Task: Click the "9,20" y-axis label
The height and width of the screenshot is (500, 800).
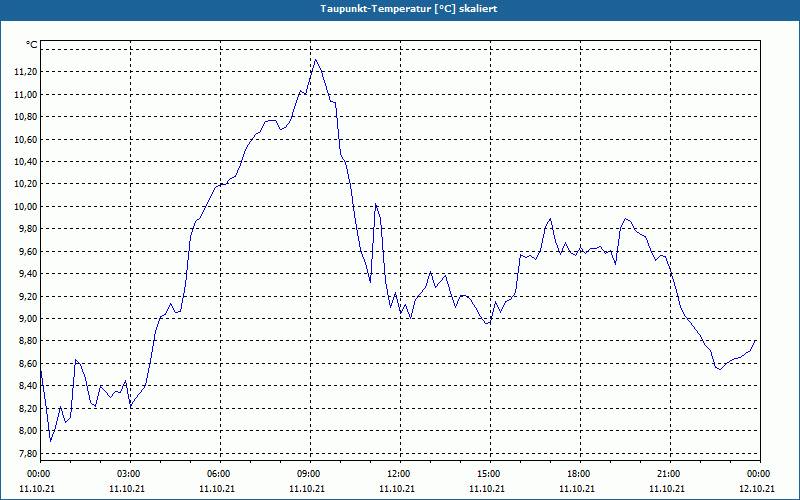Action: 27,296
